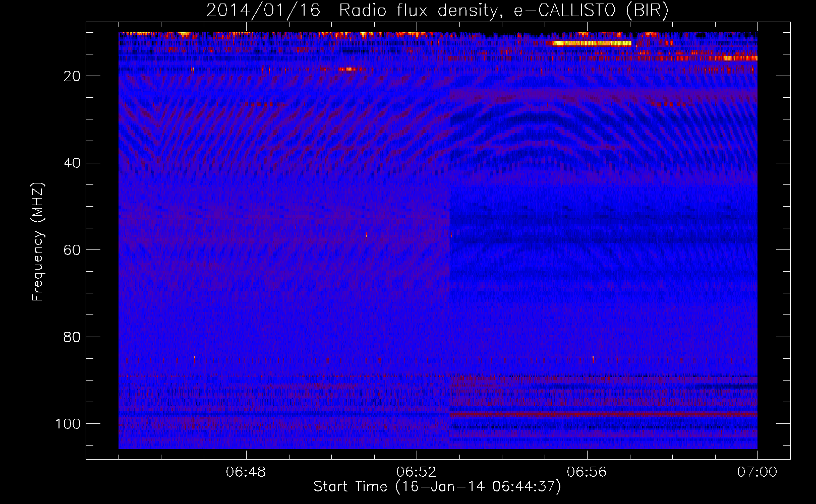The image size is (816, 504).
Task: Click the "80" frequency tick label
Action: [x=72, y=337]
